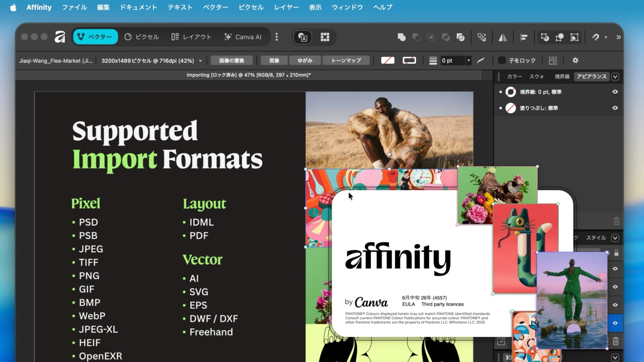Switch to the アピアランス panel tab
644x362 pixels.
point(592,76)
